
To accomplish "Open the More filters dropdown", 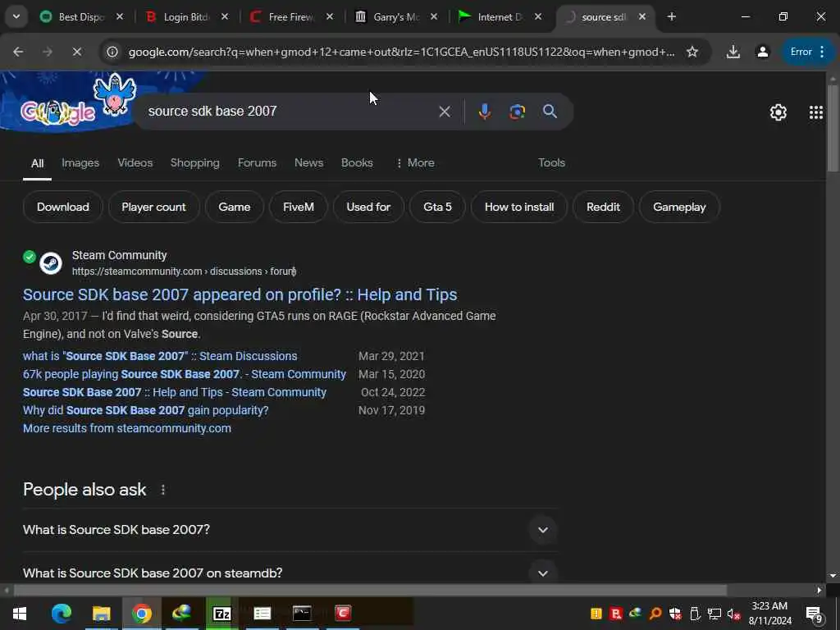I will pos(414,163).
